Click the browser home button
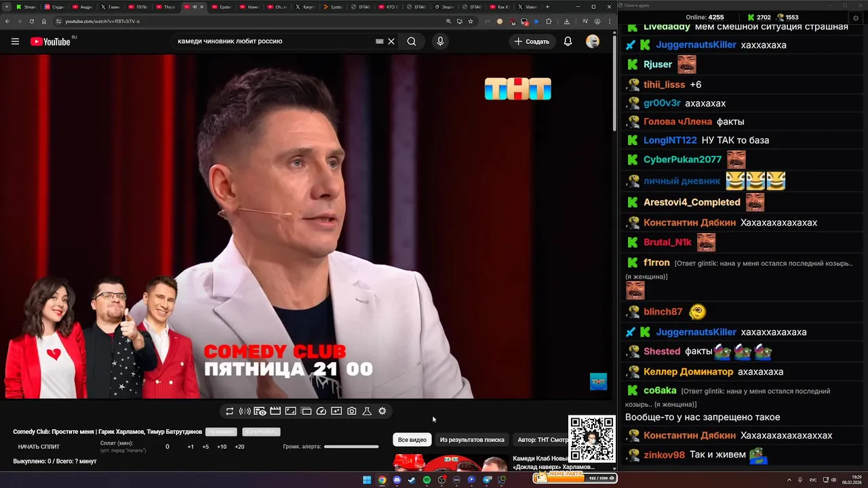Image resolution: width=868 pixels, height=488 pixels. pos(44,21)
